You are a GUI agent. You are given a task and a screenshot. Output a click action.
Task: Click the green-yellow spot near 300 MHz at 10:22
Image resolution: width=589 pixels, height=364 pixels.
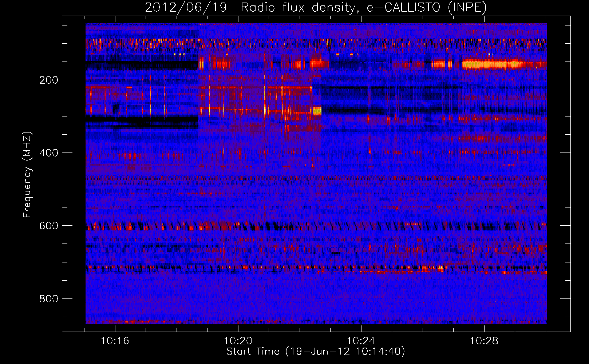click(x=317, y=111)
